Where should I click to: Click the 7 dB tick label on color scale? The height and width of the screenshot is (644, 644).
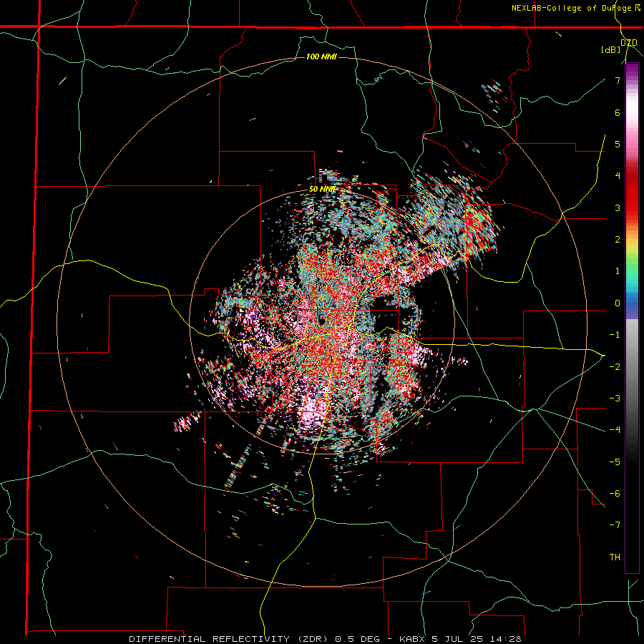tap(618, 80)
